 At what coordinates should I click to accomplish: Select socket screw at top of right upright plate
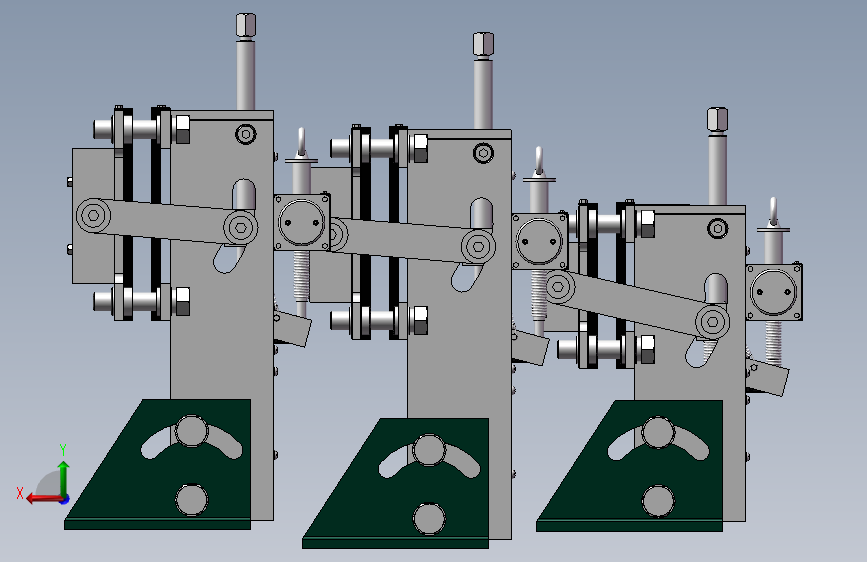coord(717,228)
